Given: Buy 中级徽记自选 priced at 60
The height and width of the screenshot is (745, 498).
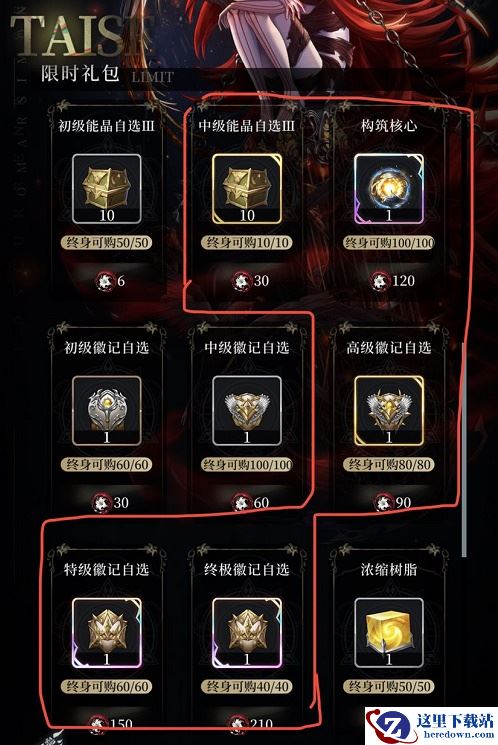Looking at the screenshot, I should pyautogui.click(x=251, y=503).
